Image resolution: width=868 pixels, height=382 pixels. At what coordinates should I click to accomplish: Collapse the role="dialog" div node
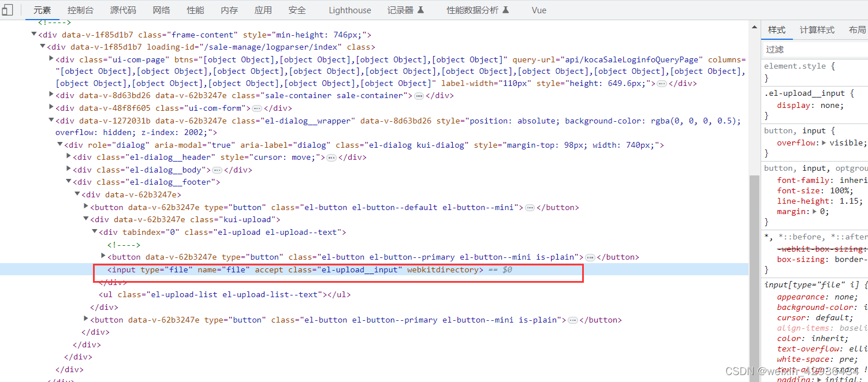(59, 145)
